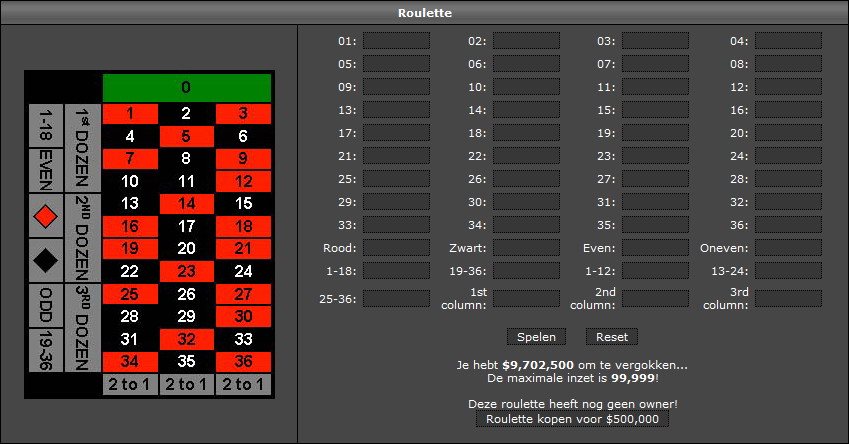Click the 1-18 area on the table
The image size is (849, 444).
coord(46,126)
